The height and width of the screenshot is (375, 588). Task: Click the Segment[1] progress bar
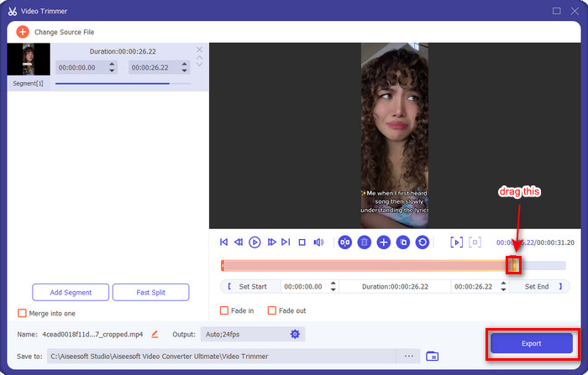[x=123, y=84]
